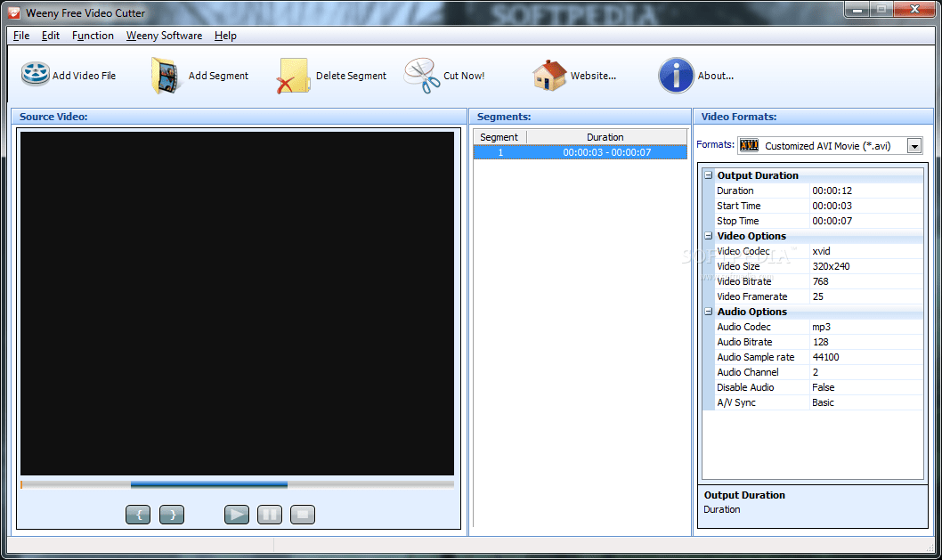Viewport: 942px width, 560px height.
Task: Click the Cut Now! label
Action: tap(464, 76)
